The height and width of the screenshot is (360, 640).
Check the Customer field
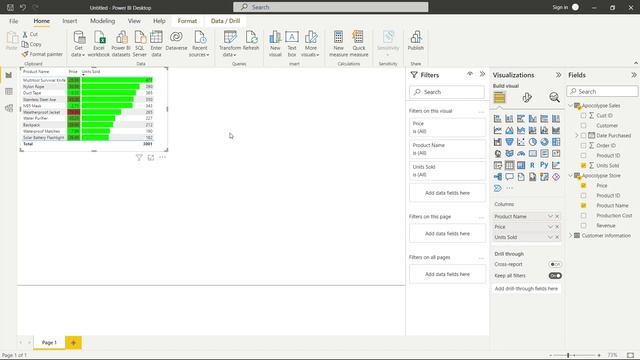point(583,126)
